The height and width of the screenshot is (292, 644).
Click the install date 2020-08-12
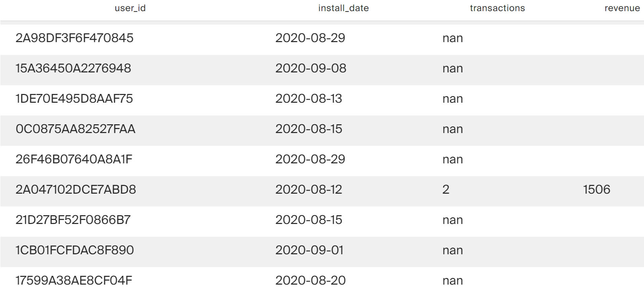point(308,190)
